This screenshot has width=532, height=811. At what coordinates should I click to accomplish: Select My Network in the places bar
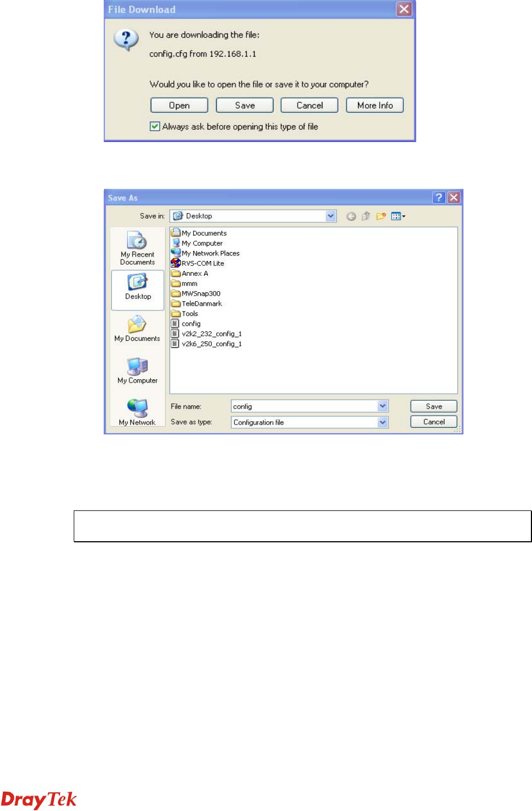click(x=137, y=412)
